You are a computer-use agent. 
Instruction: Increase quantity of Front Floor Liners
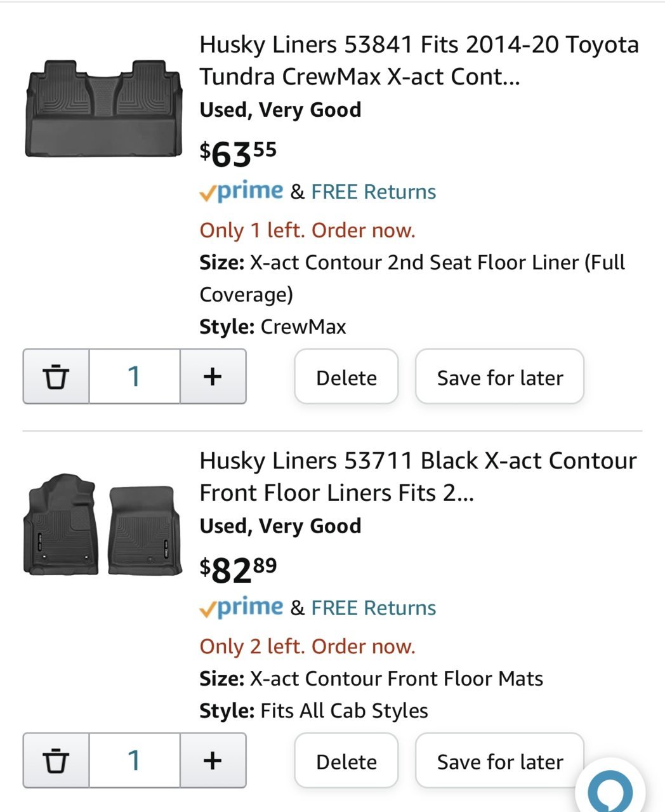pos(213,761)
